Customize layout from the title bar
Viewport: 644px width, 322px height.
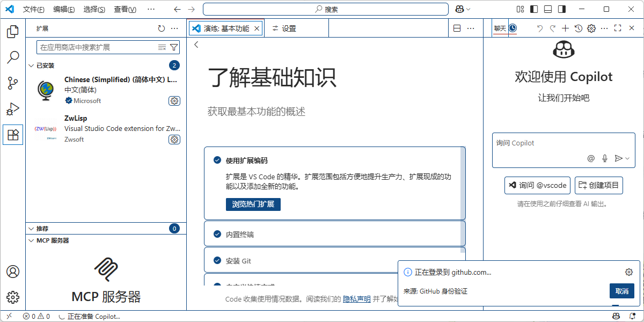(520, 9)
